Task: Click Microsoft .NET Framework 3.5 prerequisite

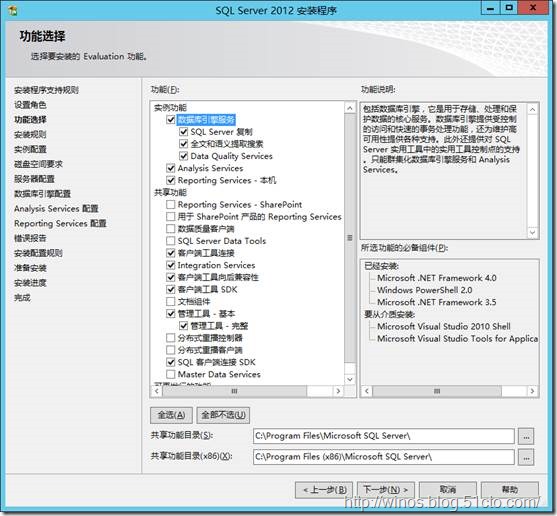Action: 437,302
